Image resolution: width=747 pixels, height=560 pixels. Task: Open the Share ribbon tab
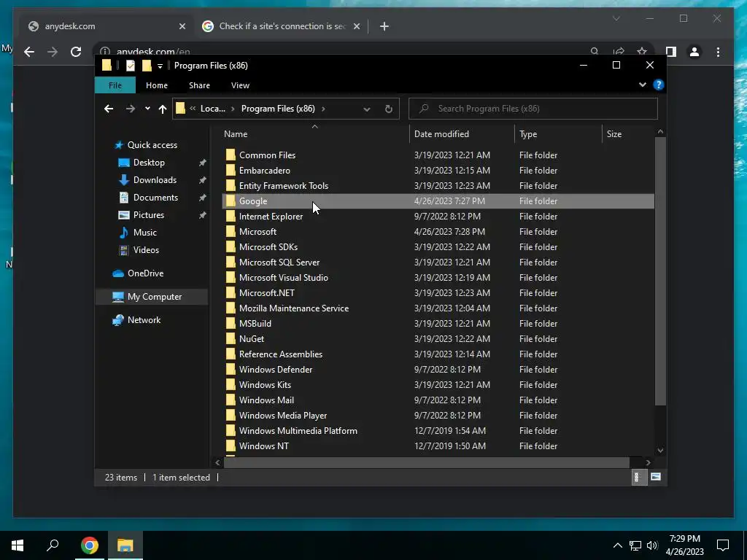(x=199, y=85)
